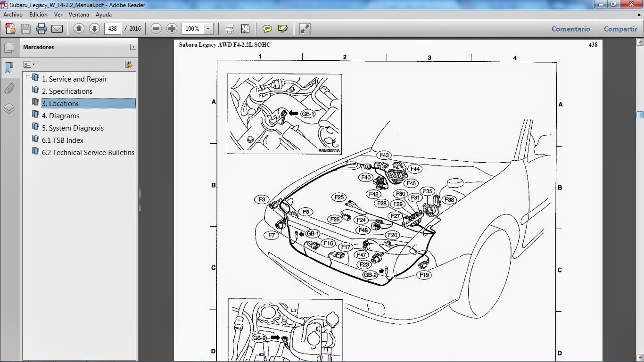The height and width of the screenshot is (362, 644).
Task: Open the Layers panel in the sidebar
Action: (x=9, y=107)
